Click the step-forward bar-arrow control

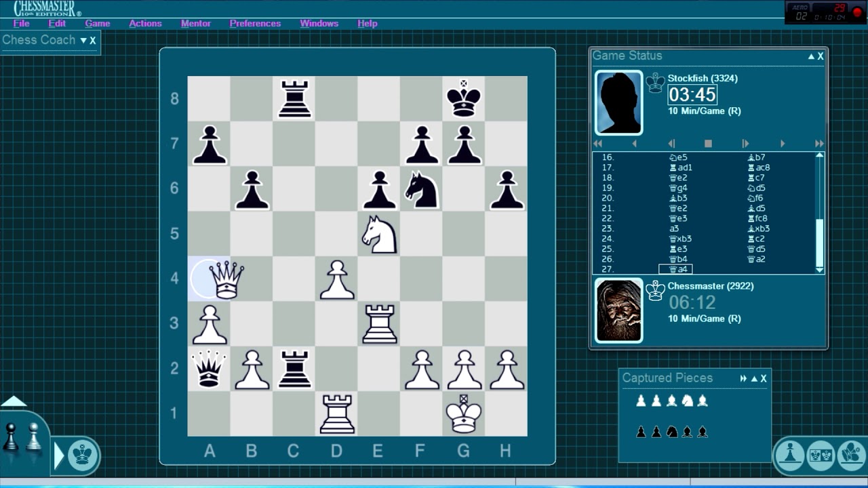pyautogui.click(x=745, y=144)
